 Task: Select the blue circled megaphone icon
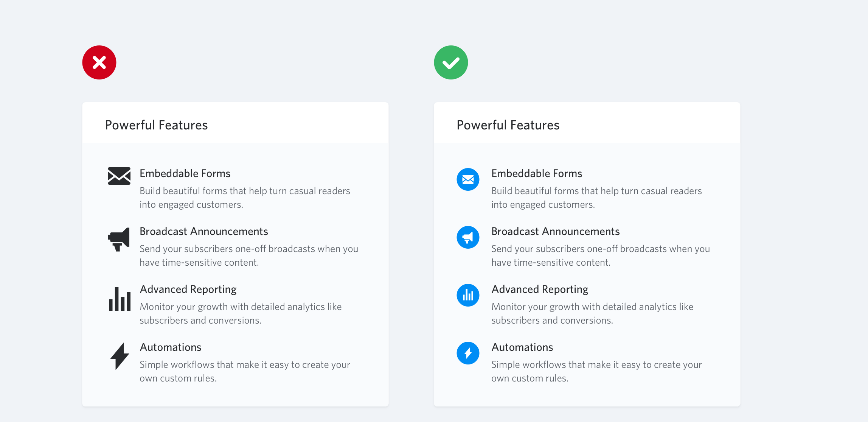click(x=468, y=237)
